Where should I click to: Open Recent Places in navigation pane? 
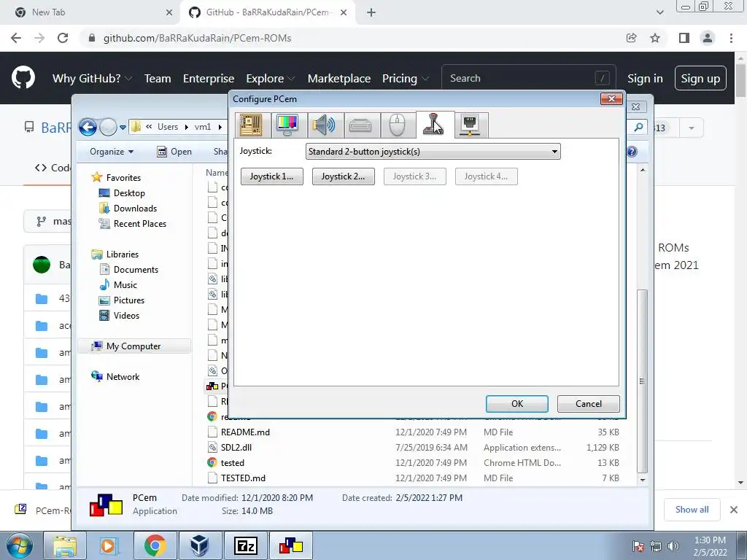139,223
